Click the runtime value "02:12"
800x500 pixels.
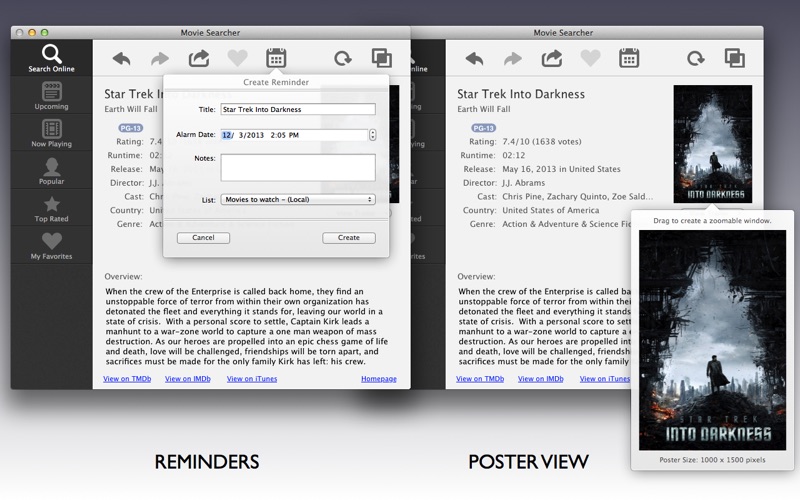click(513, 156)
